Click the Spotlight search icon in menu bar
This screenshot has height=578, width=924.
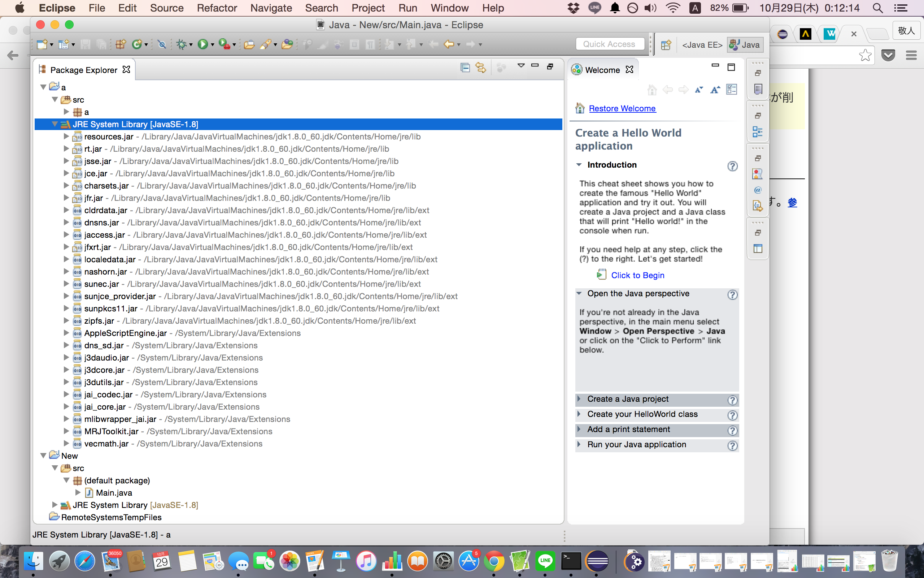coord(878,8)
